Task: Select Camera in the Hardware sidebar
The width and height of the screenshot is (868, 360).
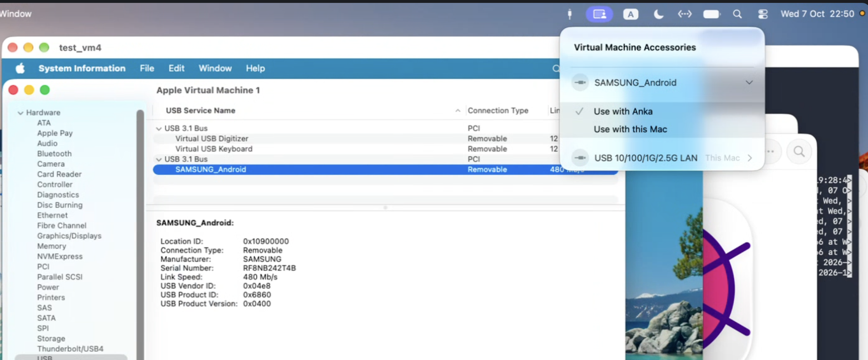Action: point(51,164)
